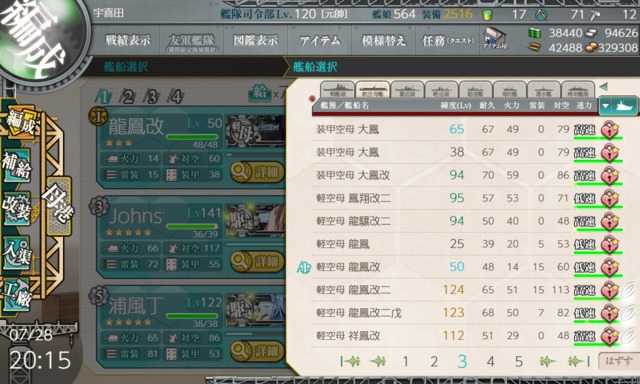Return to 母港 home port
This screenshot has width=640, height=384.
(59, 205)
